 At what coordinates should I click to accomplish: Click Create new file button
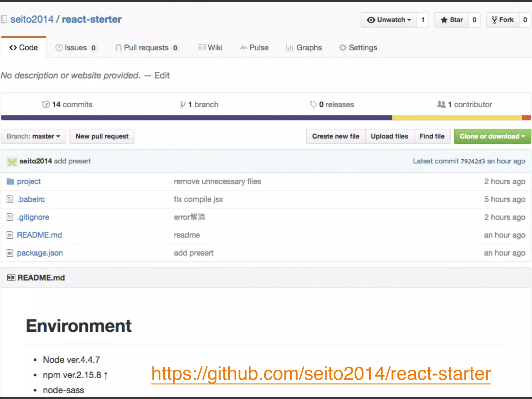(336, 136)
